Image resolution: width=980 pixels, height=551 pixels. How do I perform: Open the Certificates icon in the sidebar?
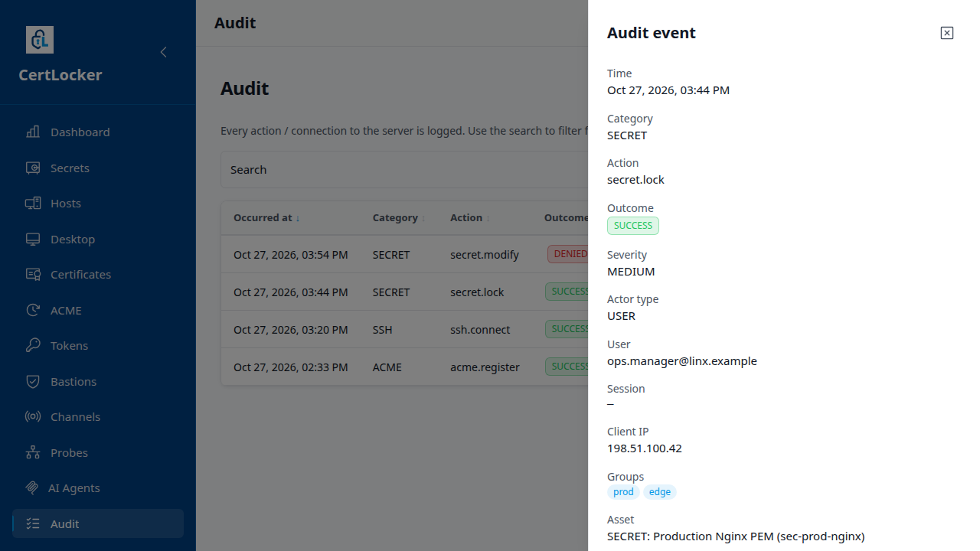point(33,275)
